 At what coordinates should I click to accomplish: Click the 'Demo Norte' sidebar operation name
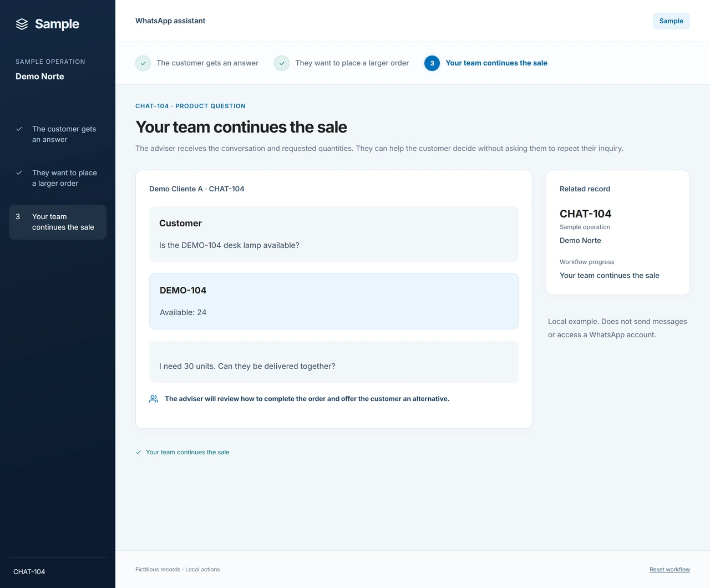click(x=40, y=77)
